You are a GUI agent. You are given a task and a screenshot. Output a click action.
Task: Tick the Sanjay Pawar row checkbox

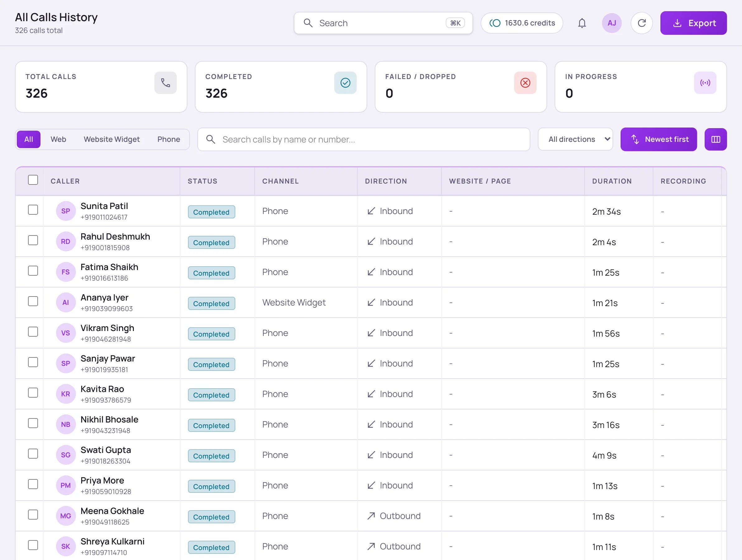(x=33, y=362)
